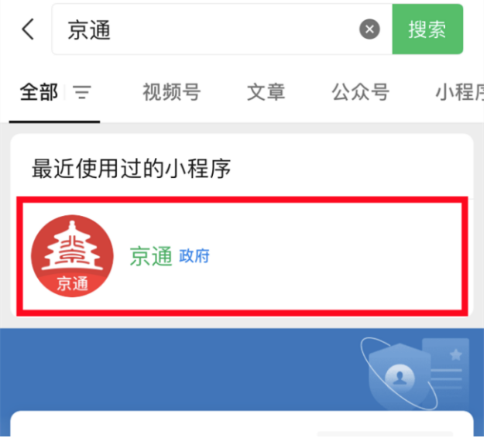The image size is (504, 438).
Task: Tap the back arrow icon
Action: pyautogui.click(x=28, y=29)
